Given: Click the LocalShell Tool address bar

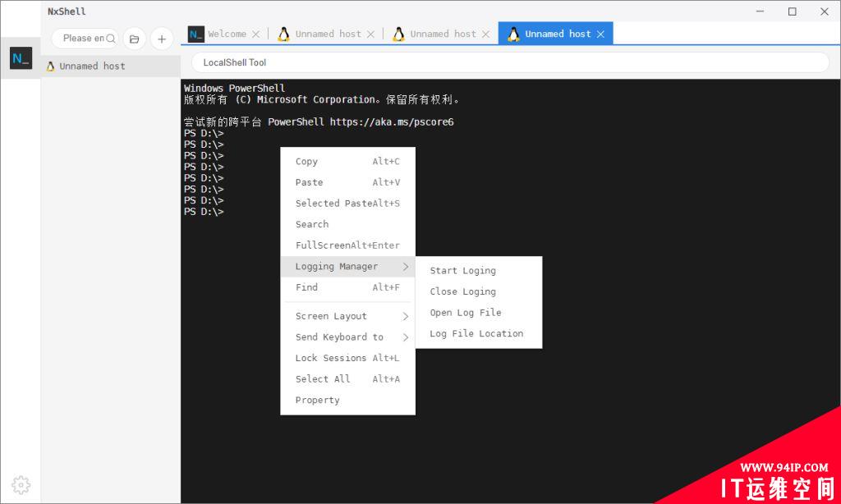Looking at the screenshot, I should pos(510,62).
